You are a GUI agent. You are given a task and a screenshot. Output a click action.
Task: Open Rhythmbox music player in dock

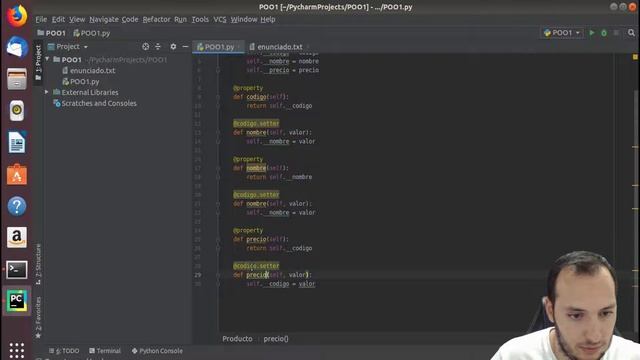coord(17,110)
